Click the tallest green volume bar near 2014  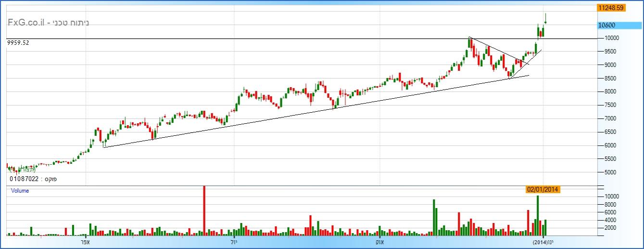(x=538, y=216)
